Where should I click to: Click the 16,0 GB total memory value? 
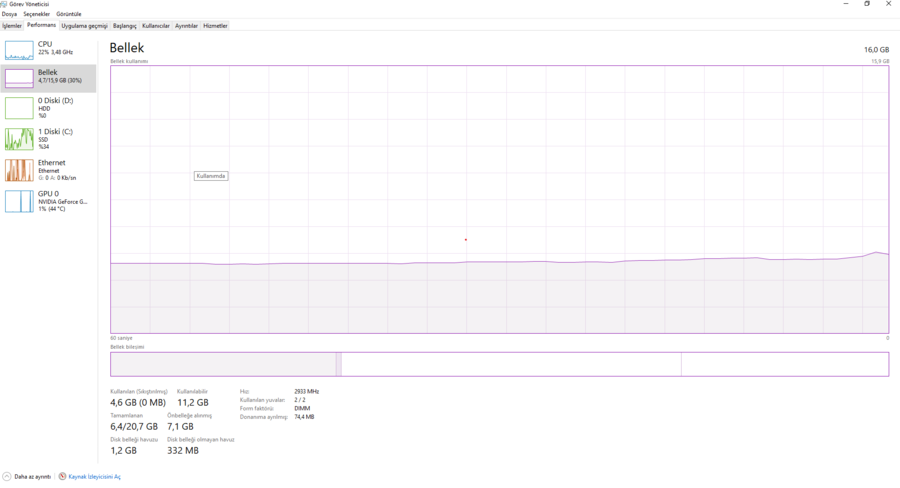(876, 49)
